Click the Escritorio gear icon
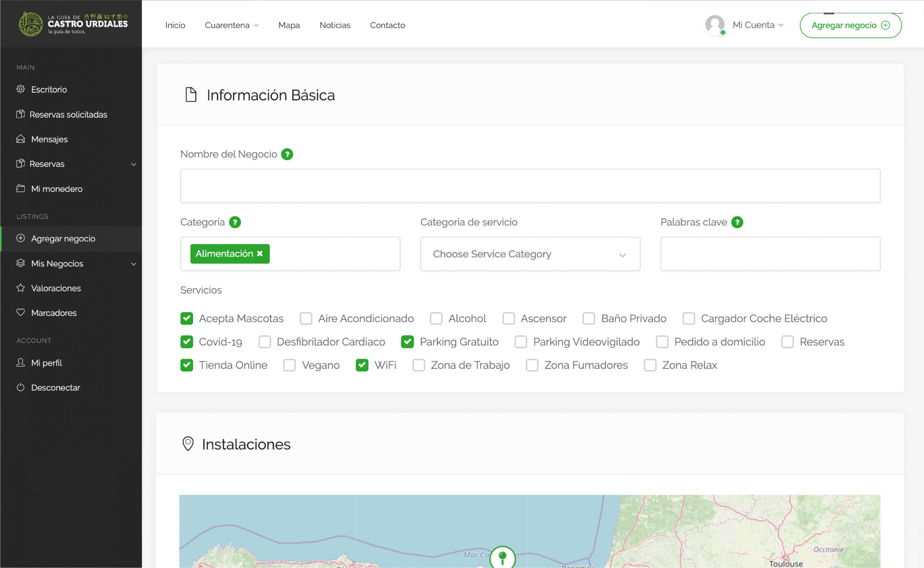 tap(21, 89)
